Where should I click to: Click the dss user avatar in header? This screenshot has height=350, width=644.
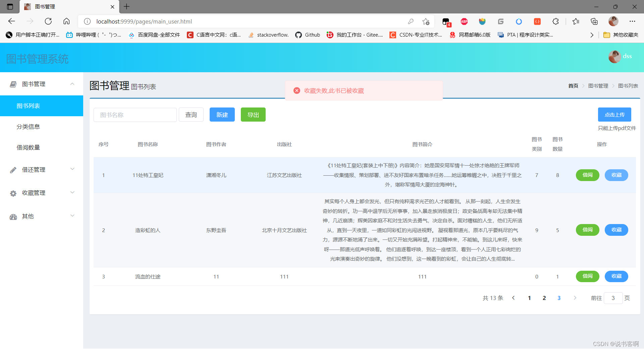tap(614, 56)
